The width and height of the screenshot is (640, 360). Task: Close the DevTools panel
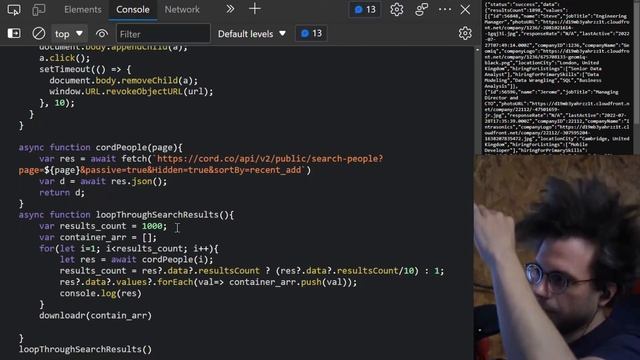[465, 9]
